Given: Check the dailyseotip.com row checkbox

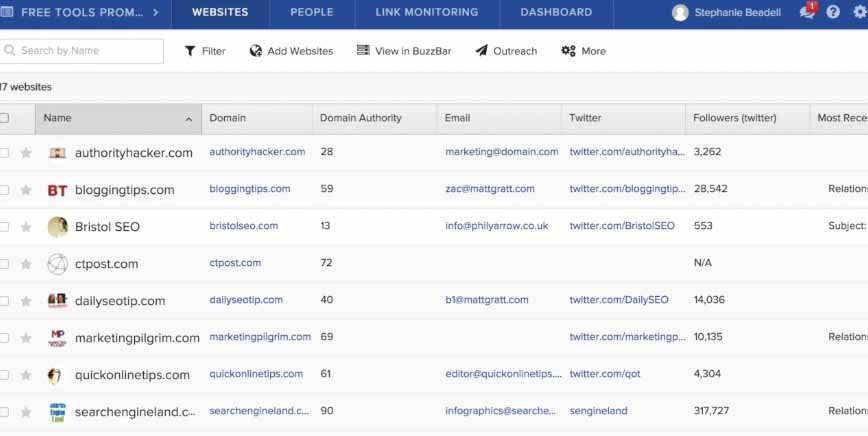Looking at the screenshot, I should [x=4, y=301].
